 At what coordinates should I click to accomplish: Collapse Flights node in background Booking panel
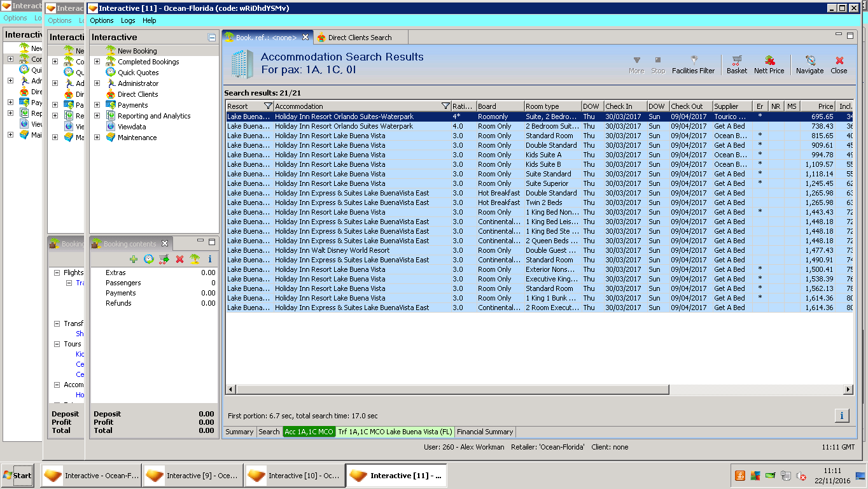[57, 273]
